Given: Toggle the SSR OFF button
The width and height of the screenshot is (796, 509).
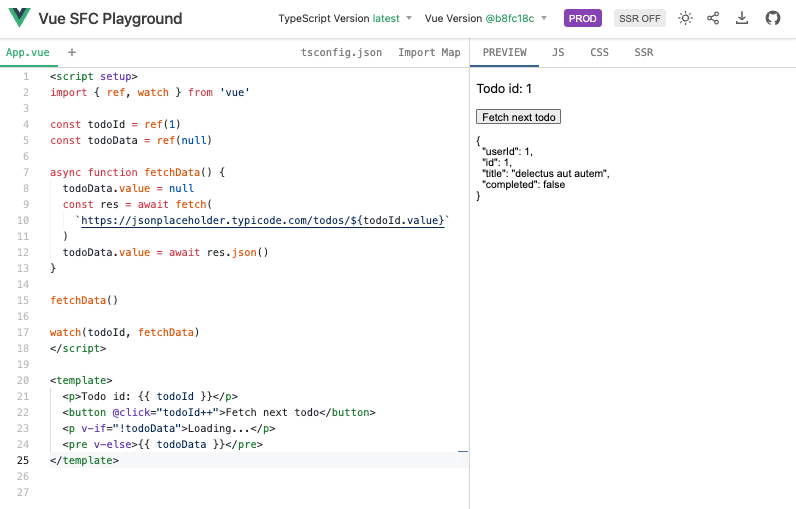Looking at the screenshot, I should pos(640,18).
